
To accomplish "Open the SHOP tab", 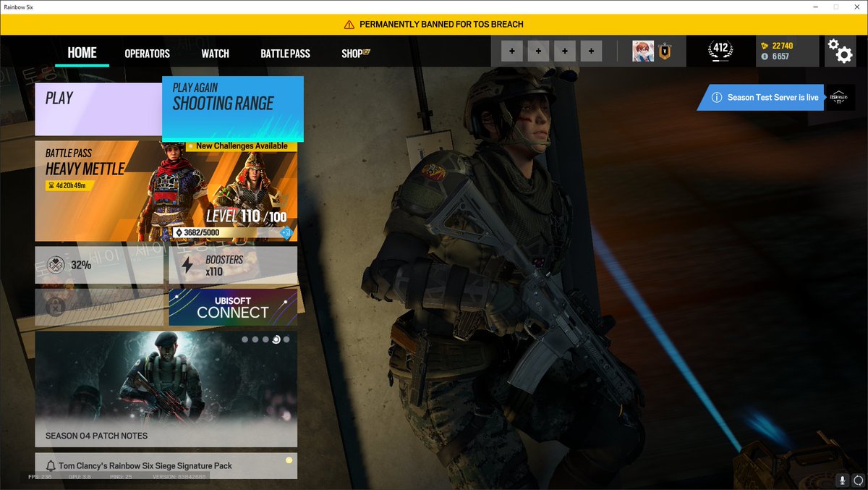I will [352, 54].
